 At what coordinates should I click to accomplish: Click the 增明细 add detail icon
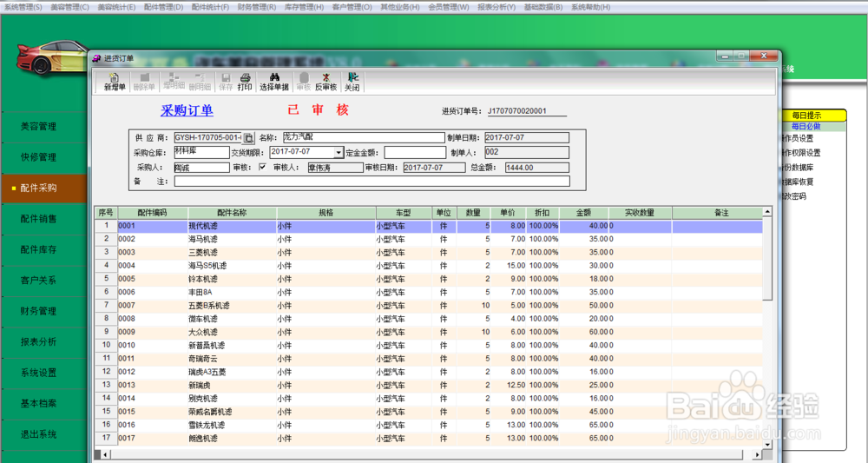pyautogui.click(x=174, y=82)
